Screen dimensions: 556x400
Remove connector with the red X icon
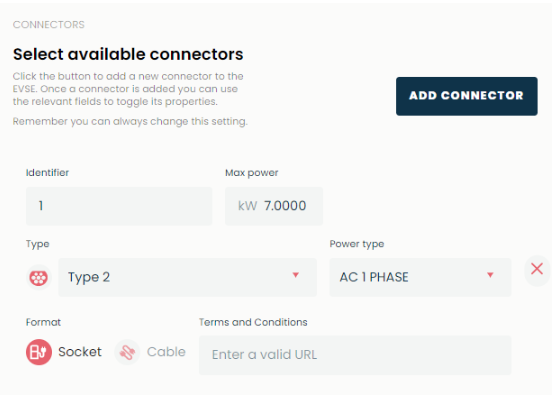pos(537,269)
